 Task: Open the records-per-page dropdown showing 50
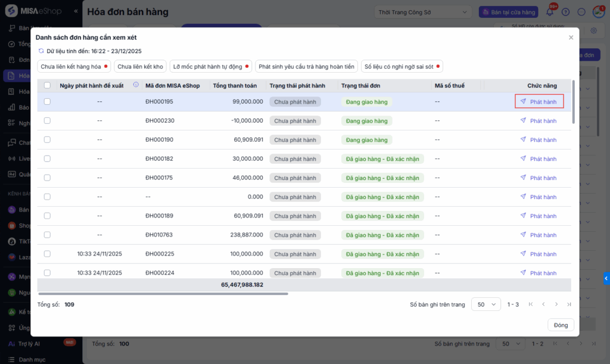coord(486,304)
